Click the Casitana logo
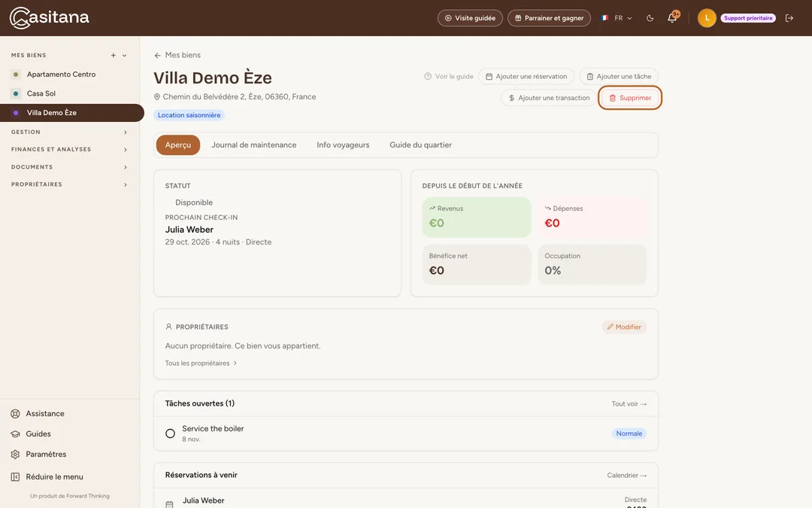The image size is (812, 508). (x=49, y=17)
